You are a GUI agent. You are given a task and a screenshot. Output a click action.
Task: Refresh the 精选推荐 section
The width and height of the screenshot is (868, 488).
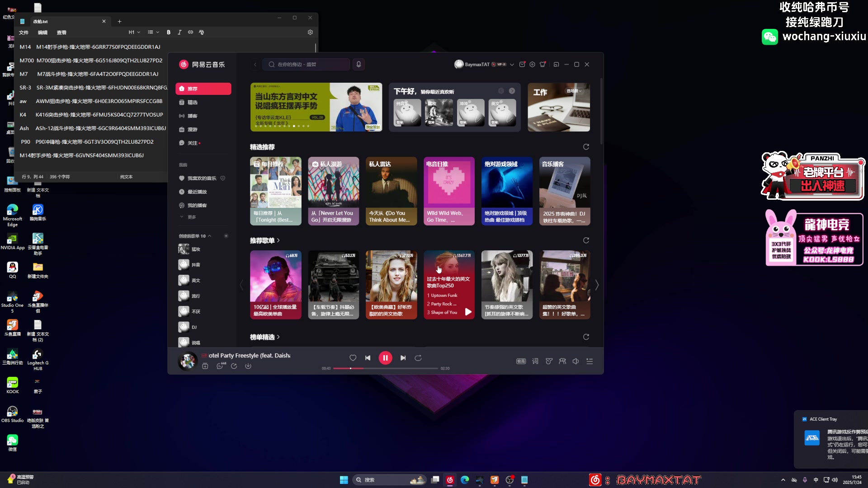pos(586,147)
